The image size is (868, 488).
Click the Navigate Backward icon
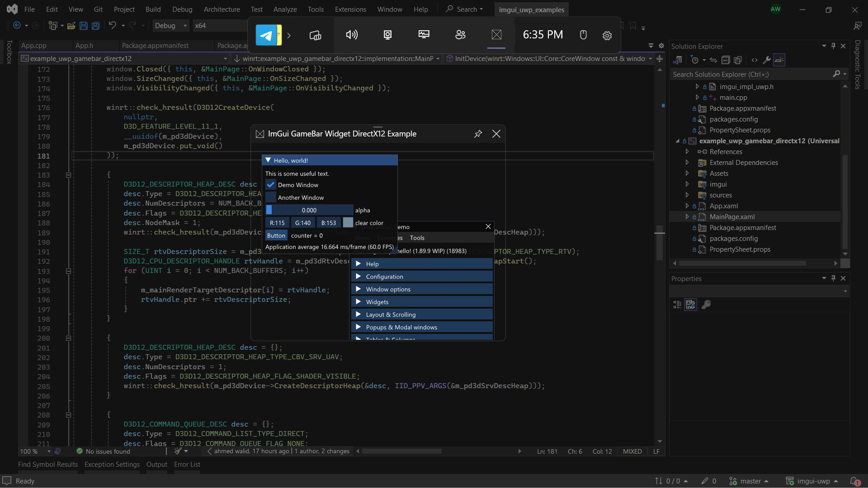tap(17, 25)
